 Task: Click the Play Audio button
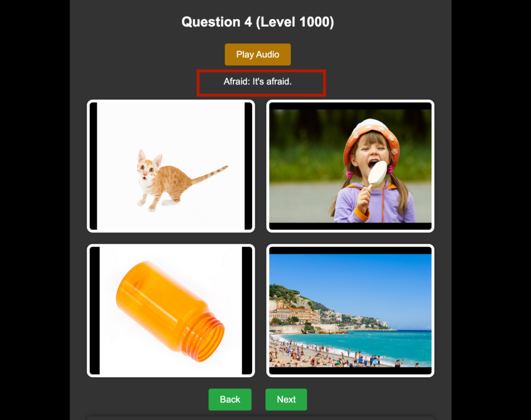(258, 55)
